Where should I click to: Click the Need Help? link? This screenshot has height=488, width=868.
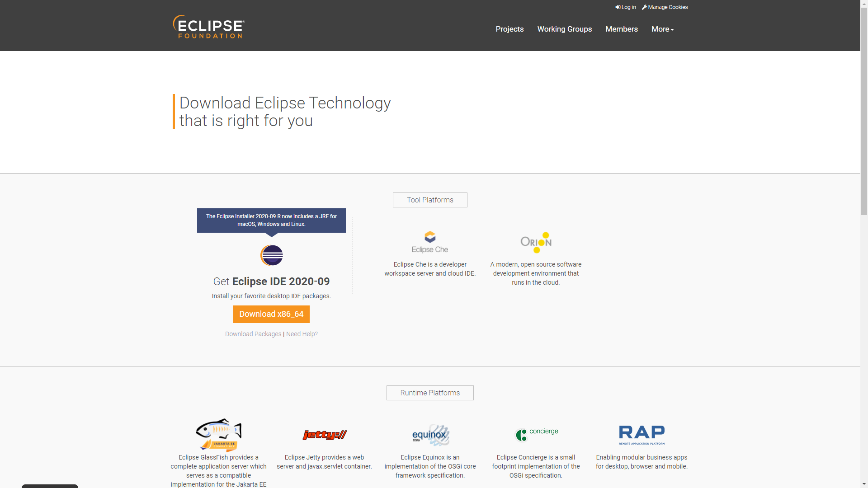click(302, 334)
